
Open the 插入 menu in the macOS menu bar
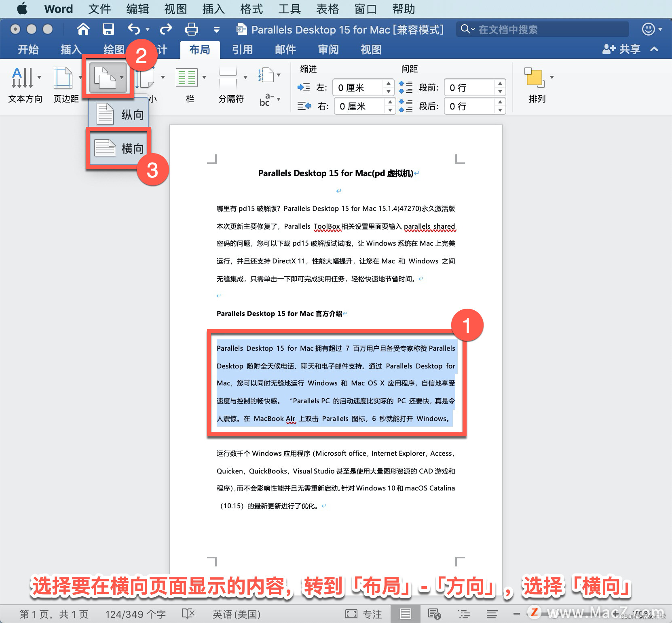click(x=213, y=9)
